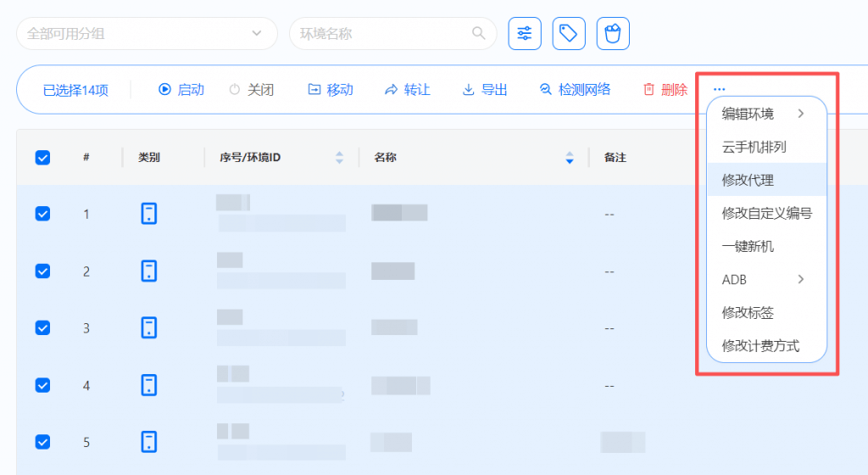
Task: Click the cloud phone icon in row 1
Action: (149, 214)
